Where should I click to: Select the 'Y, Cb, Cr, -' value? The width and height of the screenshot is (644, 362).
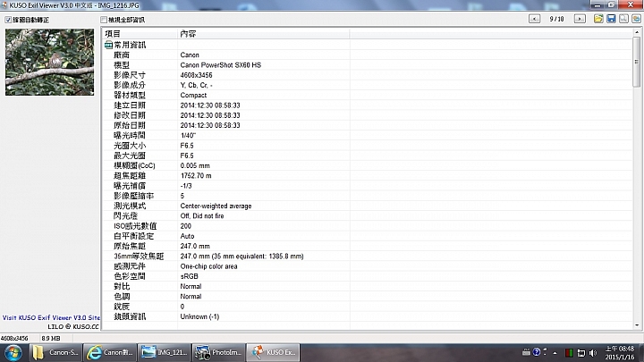tap(196, 85)
